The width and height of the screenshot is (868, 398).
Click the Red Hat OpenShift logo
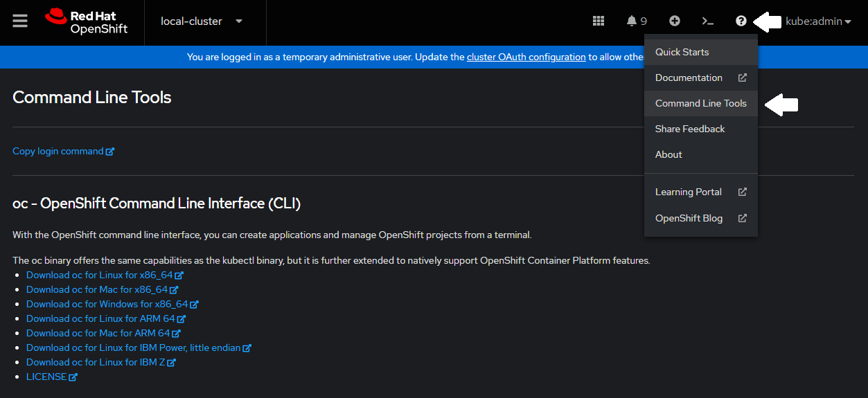(87, 21)
